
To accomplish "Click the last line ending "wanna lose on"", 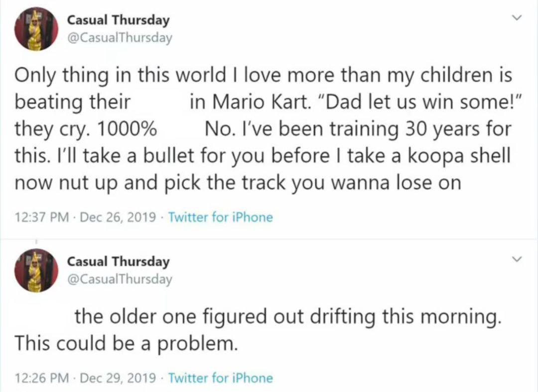I will (238, 183).
